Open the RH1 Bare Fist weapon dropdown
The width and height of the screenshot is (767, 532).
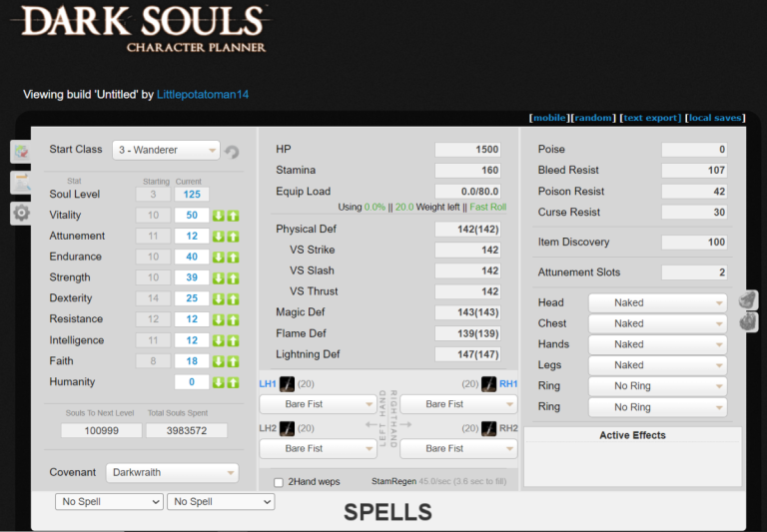[x=458, y=404]
